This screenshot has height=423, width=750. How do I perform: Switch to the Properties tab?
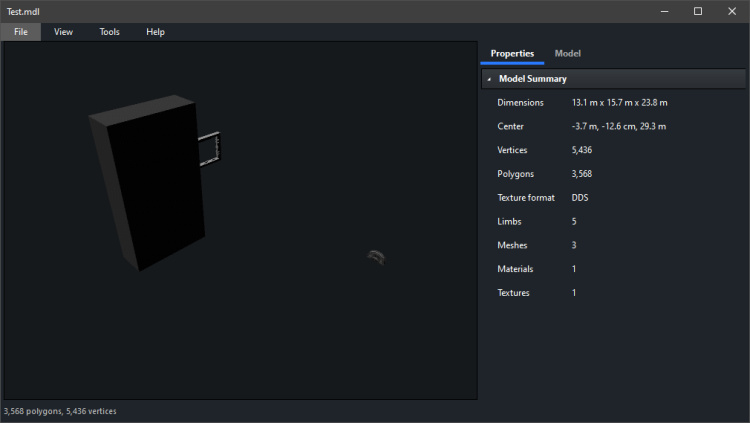coord(512,53)
